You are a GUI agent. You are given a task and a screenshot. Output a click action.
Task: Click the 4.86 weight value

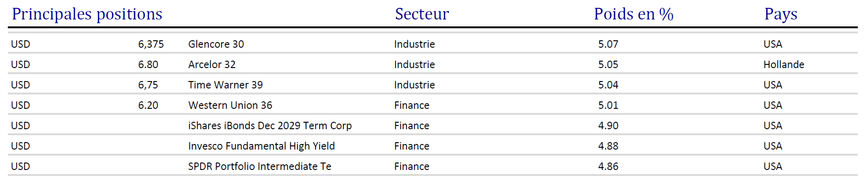608,166
